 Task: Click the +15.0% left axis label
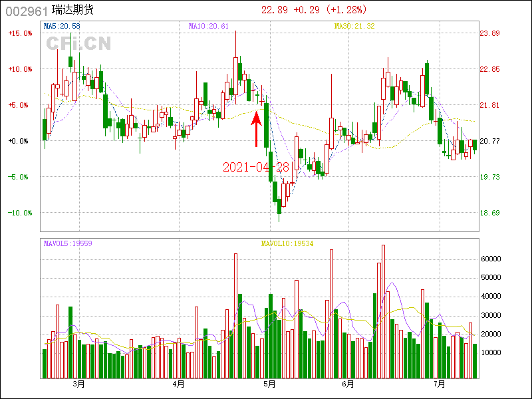[x=20, y=33]
